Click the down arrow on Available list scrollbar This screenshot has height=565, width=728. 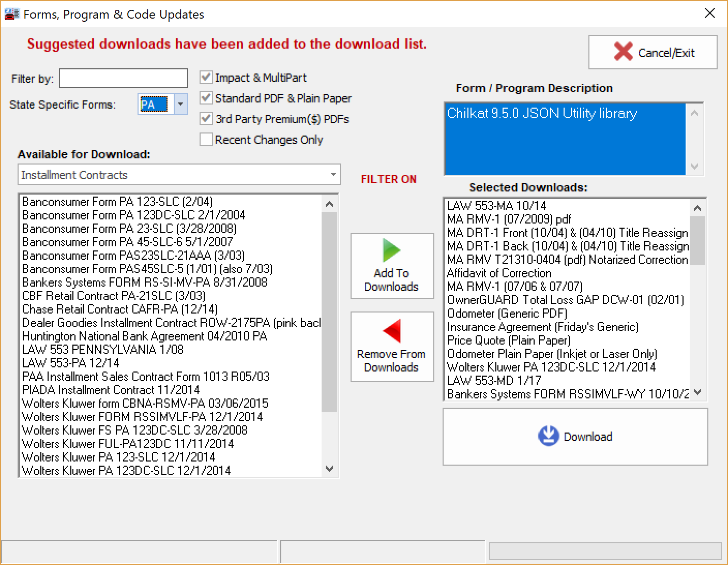[x=329, y=469]
